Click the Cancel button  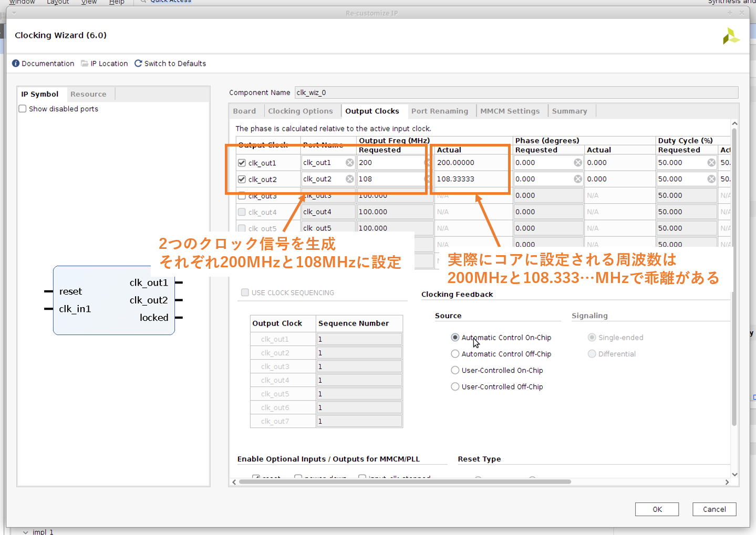[714, 509]
